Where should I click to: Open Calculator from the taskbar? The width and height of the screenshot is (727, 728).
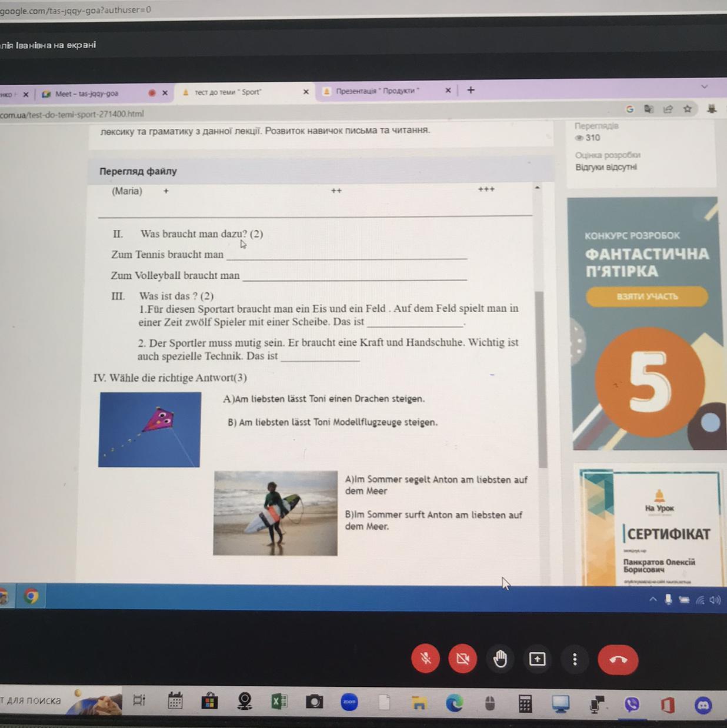(525, 703)
